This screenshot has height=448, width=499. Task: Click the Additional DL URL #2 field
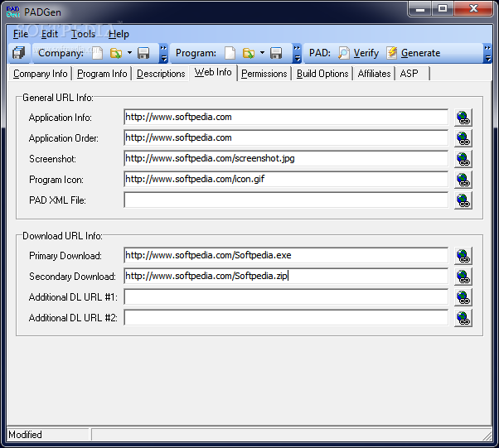pos(286,318)
